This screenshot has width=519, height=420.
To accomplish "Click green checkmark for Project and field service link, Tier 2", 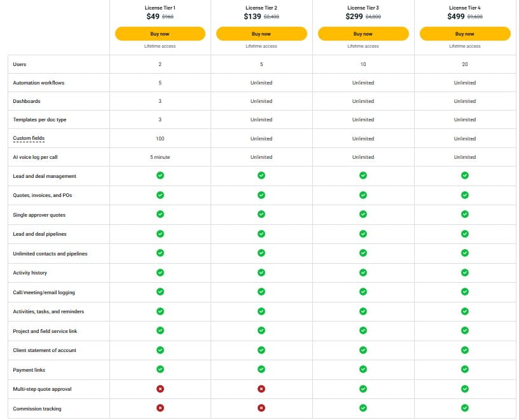I will tap(261, 330).
